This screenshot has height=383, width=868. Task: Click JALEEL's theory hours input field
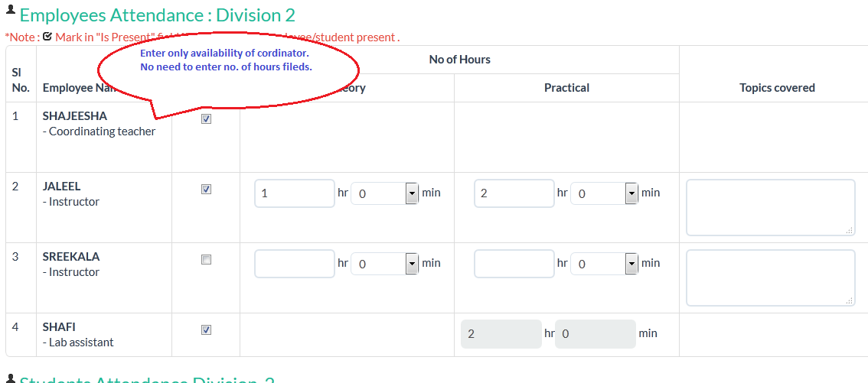tap(294, 193)
